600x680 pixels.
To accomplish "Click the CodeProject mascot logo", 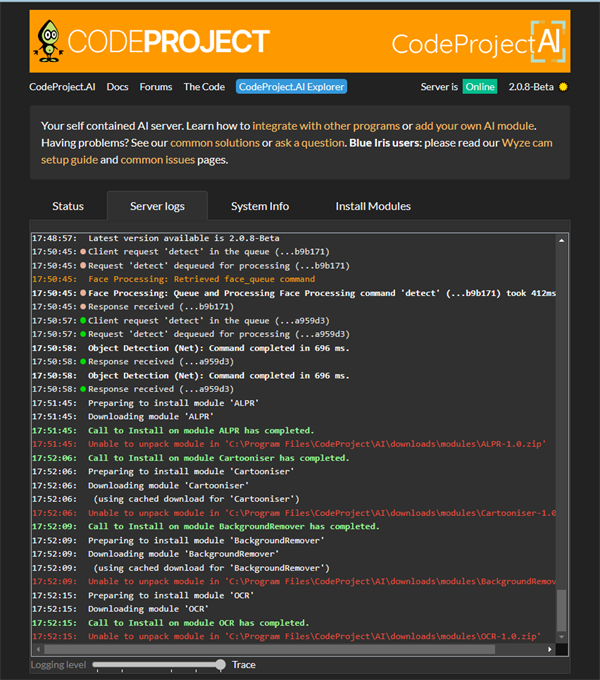I will [48, 41].
